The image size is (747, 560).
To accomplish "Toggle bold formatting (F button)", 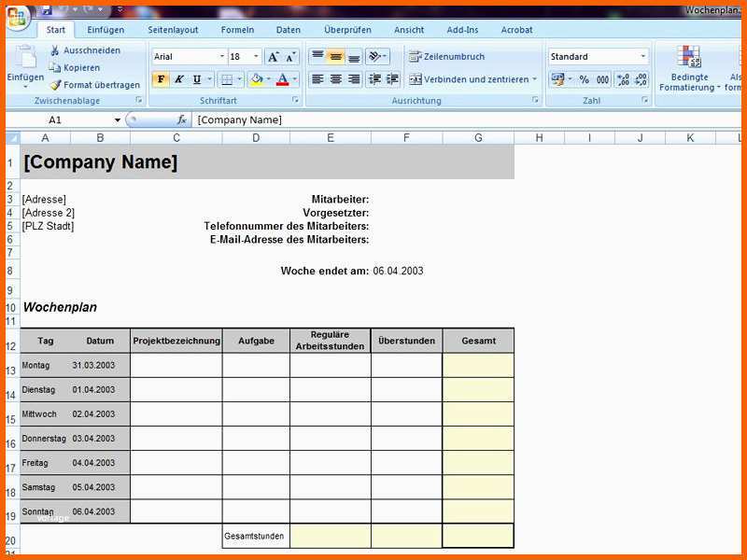I will pyautogui.click(x=161, y=79).
